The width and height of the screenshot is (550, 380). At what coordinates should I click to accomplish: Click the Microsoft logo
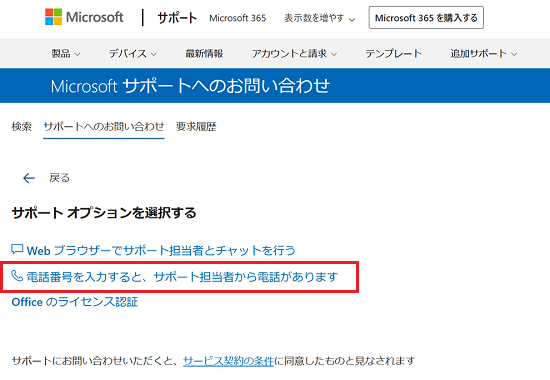coord(84,17)
